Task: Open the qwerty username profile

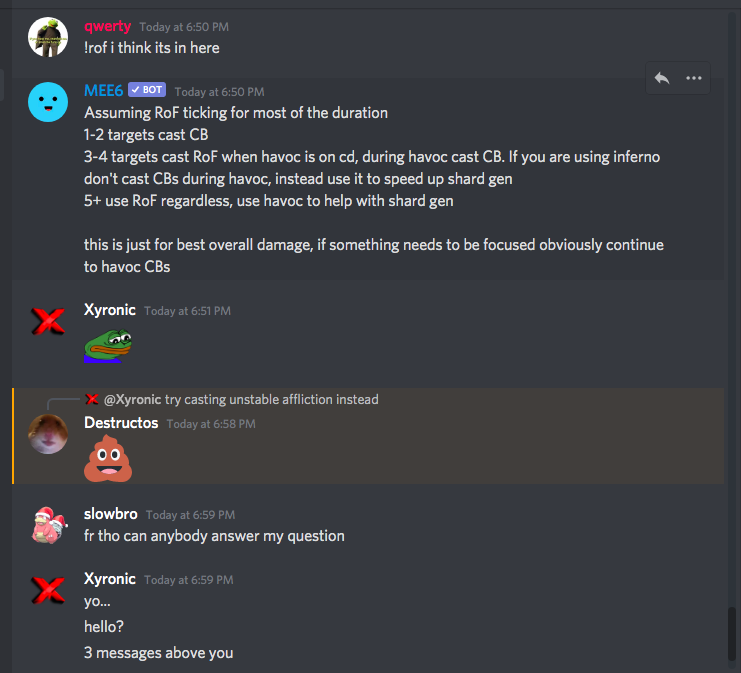Action: (107, 26)
